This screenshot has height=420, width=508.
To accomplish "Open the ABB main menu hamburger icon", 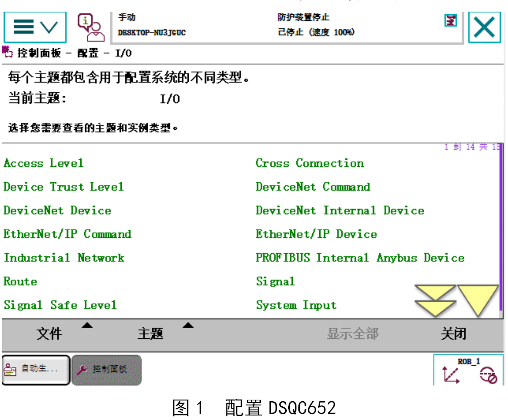I will pos(23,26).
